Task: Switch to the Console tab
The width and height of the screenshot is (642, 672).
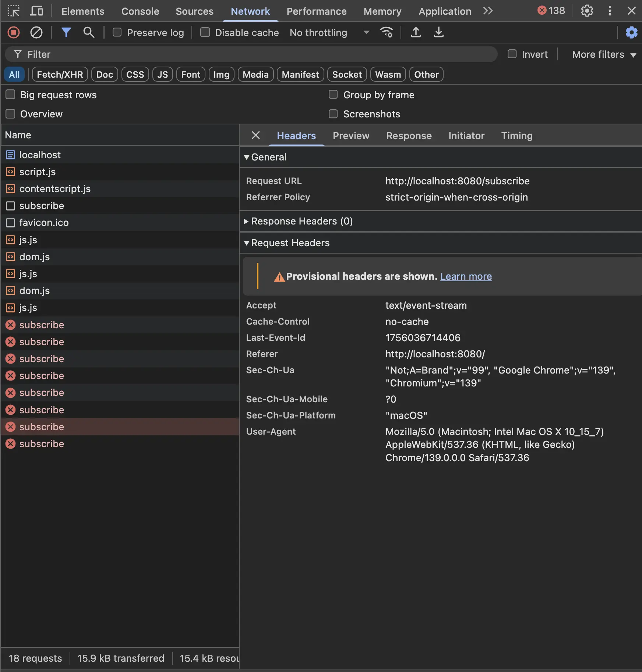Action: click(x=140, y=11)
